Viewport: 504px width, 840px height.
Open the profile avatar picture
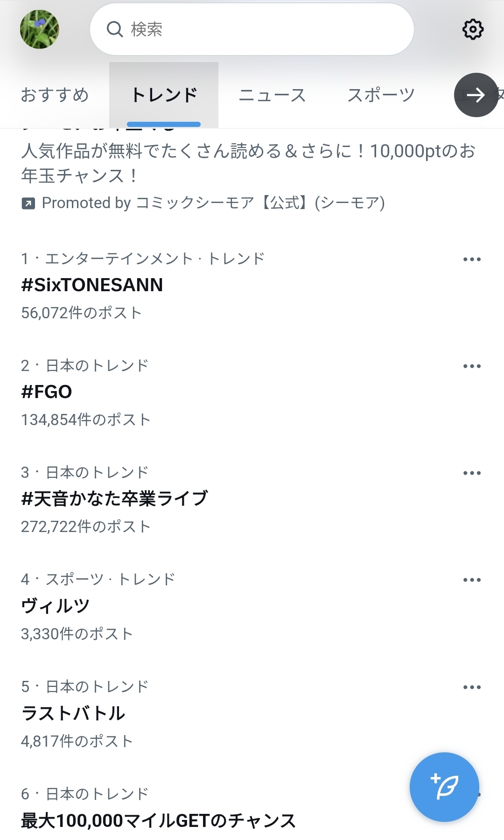(40, 29)
